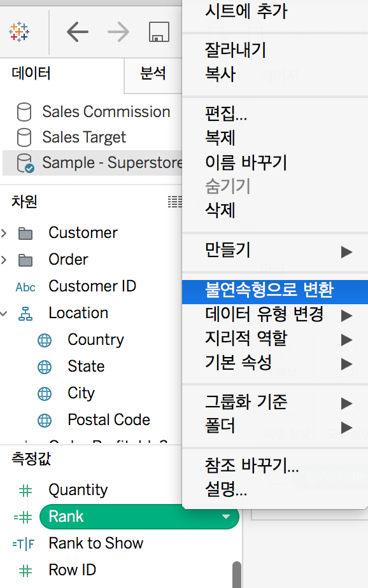Screen dimensions: 368x588
Task: Click the dimensions list view icon
Action: pyautogui.click(x=175, y=202)
